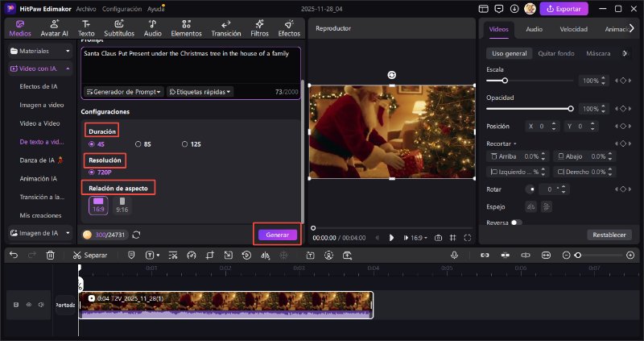This screenshot has height=341, width=644.
Task: Select the Quitar fondo sub-tab
Action: pos(556,53)
